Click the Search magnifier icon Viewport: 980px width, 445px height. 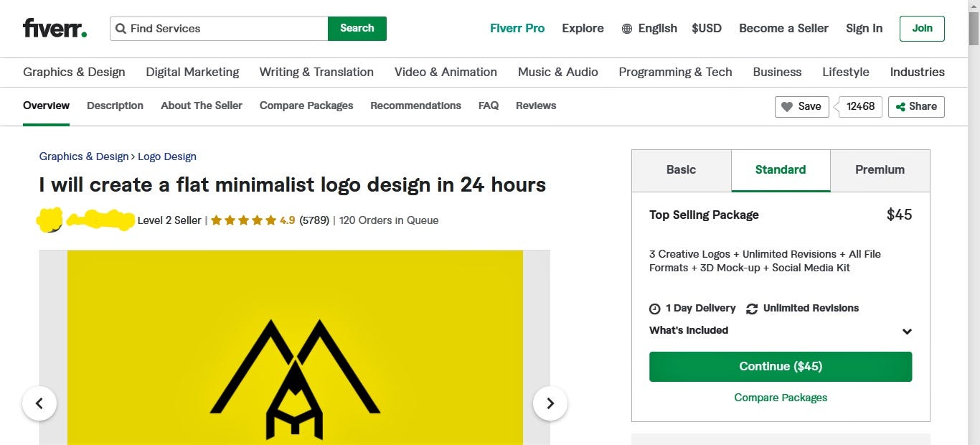click(121, 29)
